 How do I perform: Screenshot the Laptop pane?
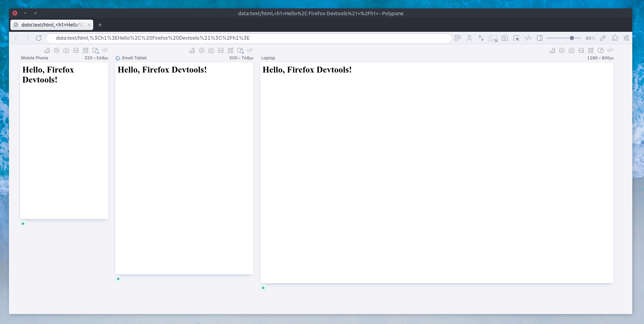click(572, 50)
